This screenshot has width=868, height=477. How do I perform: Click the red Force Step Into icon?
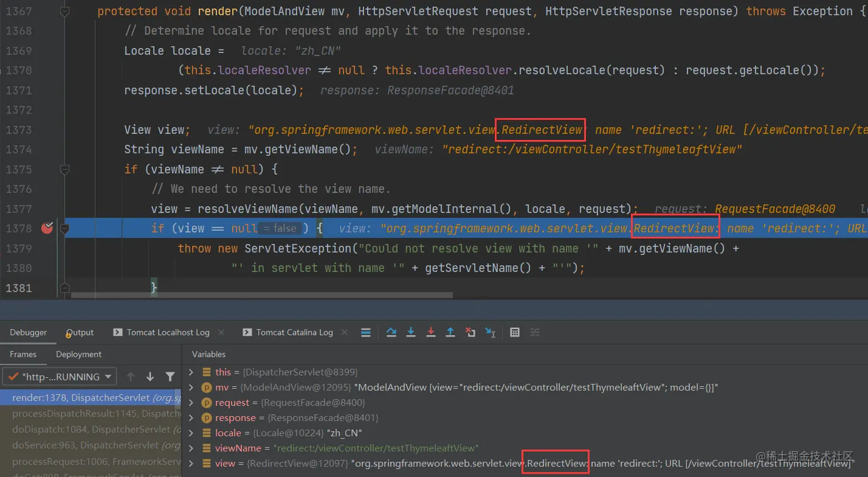tap(431, 332)
